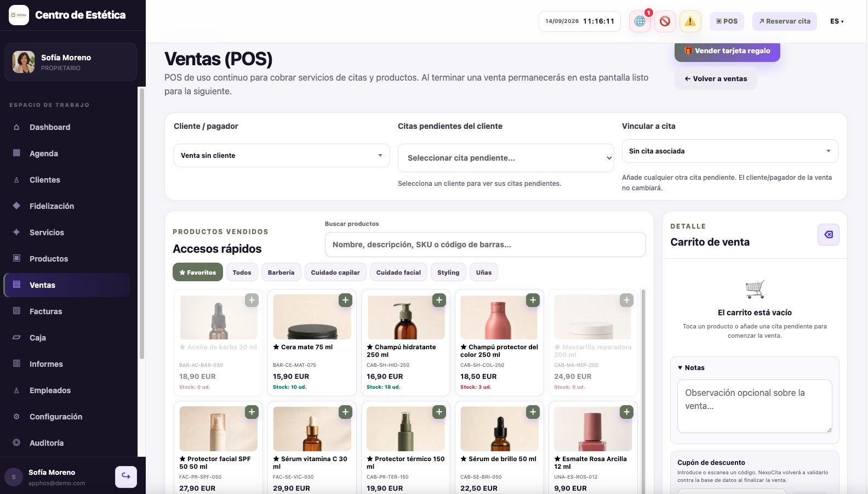Screen dimensions: 868x494
Task: Select the Todos filter chip
Action: [242, 272]
